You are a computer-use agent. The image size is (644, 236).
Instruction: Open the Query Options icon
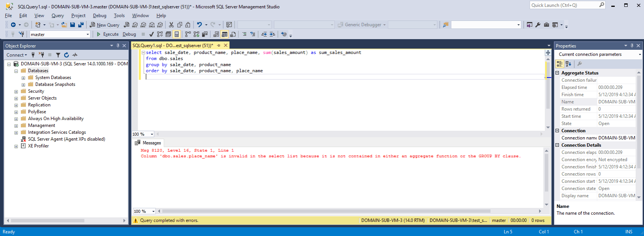point(168,34)
